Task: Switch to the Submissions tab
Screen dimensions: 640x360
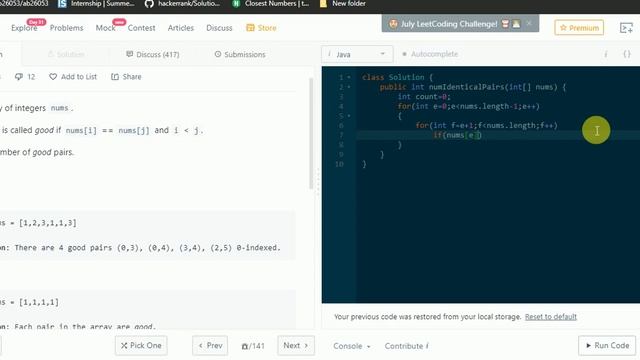Action: [240, 54]
